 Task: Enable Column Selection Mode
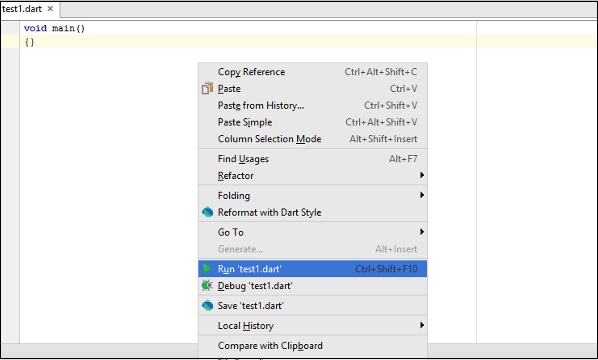click(313, 139)
